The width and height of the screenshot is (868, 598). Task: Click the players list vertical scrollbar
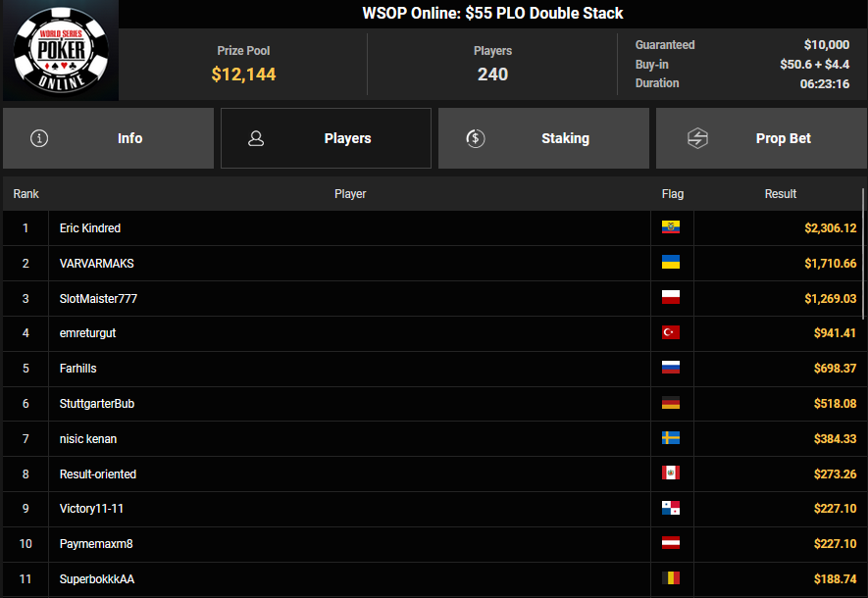coord(864,255)
